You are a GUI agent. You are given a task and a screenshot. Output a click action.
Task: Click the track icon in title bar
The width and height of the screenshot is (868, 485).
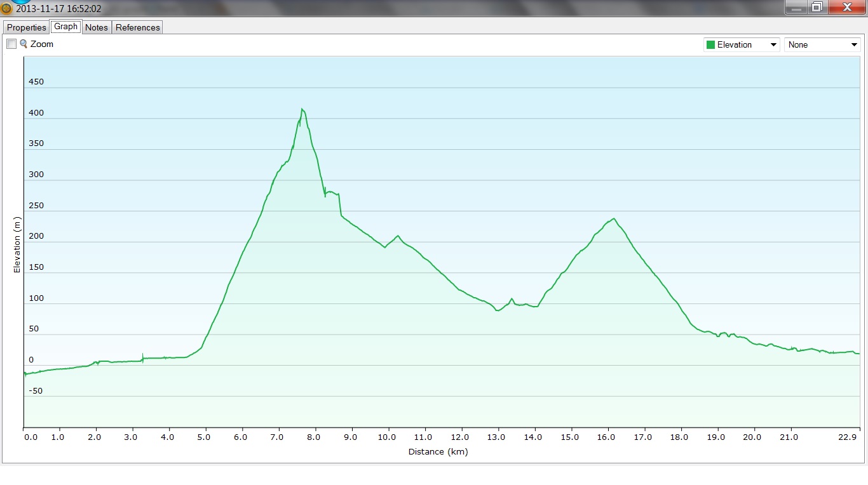pos(6,9)
